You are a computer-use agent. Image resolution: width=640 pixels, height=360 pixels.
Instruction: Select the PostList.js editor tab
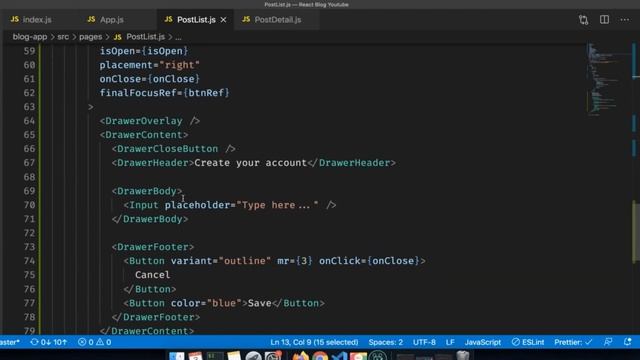click(196, 20)
